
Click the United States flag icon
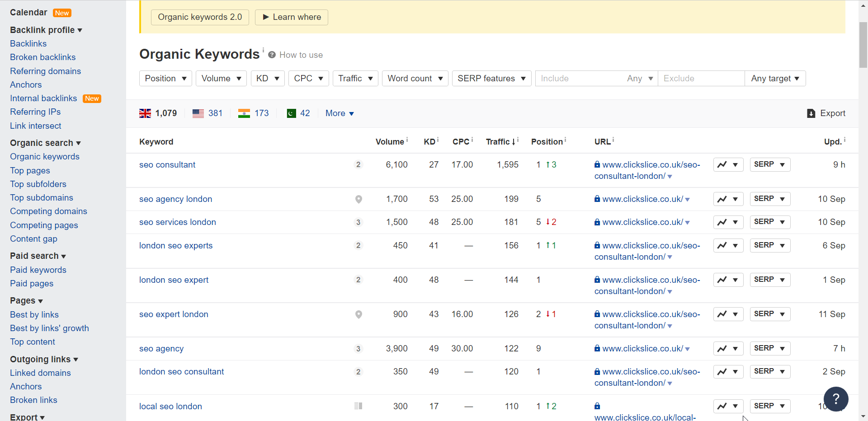(198, 113)
